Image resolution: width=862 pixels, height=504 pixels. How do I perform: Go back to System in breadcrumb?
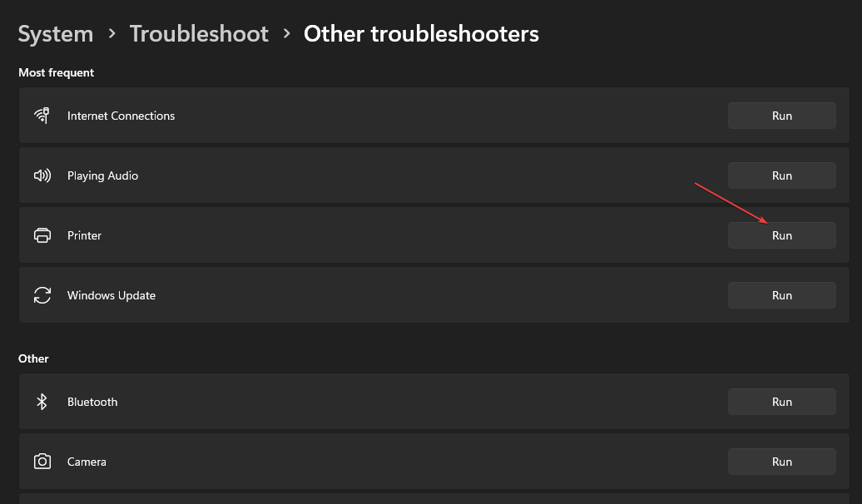point(56,34)
